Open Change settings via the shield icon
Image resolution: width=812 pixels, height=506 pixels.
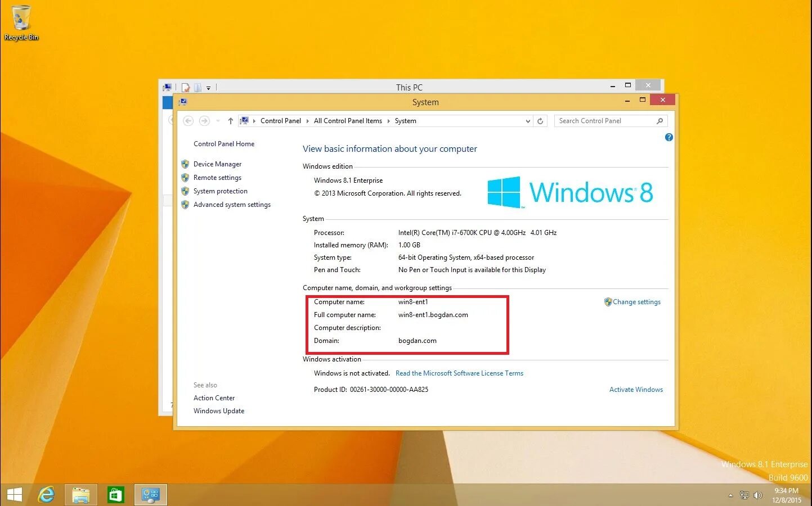pos(608,301)
